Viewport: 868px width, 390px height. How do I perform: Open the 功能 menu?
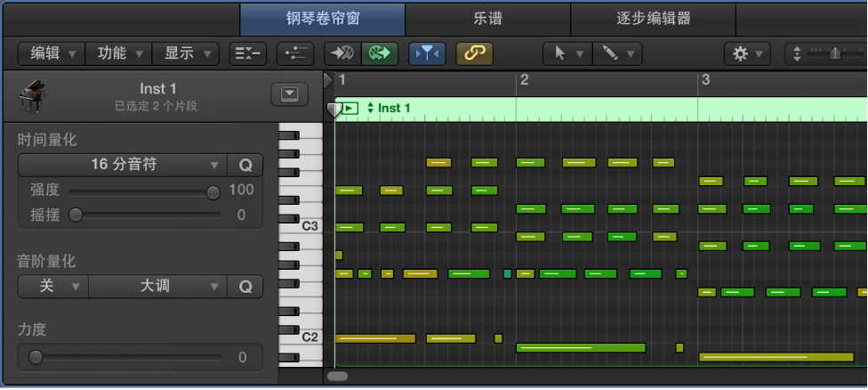pyautogui.click(x=118, y=53)
